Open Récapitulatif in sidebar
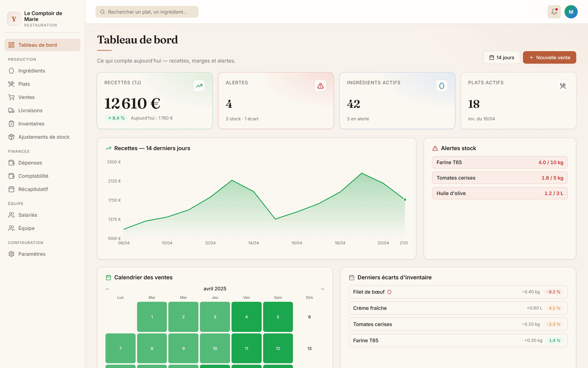The height and width of the screenshot is (368, 588). 42,189
